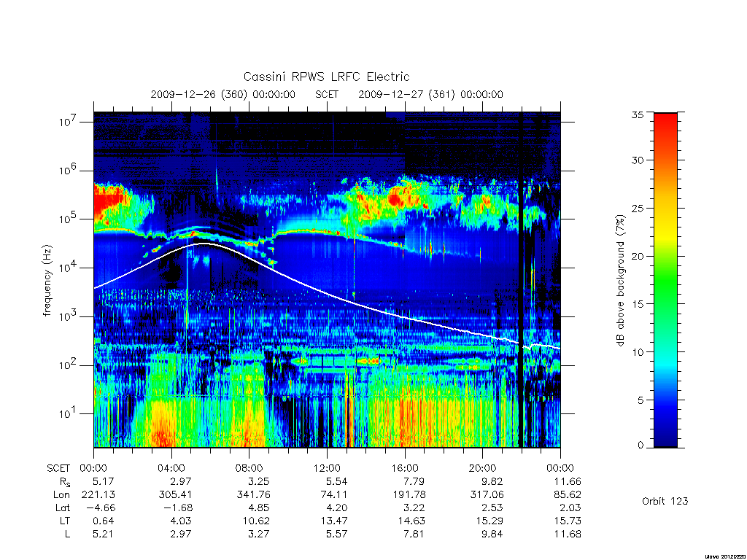This screenshot has height=560, width=747.
Task: Click the Rs value 7.79
Action: click(x=413, y=481)
